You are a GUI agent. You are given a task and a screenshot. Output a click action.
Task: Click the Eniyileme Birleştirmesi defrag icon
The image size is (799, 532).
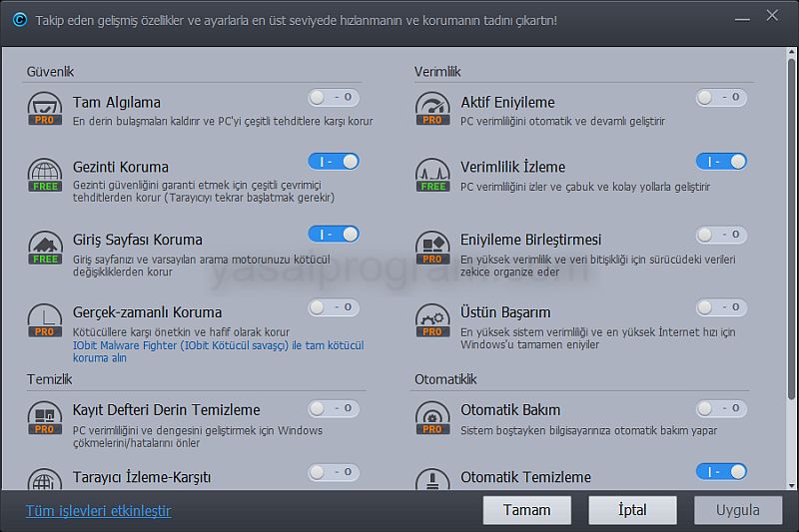(x=432, y=247)
